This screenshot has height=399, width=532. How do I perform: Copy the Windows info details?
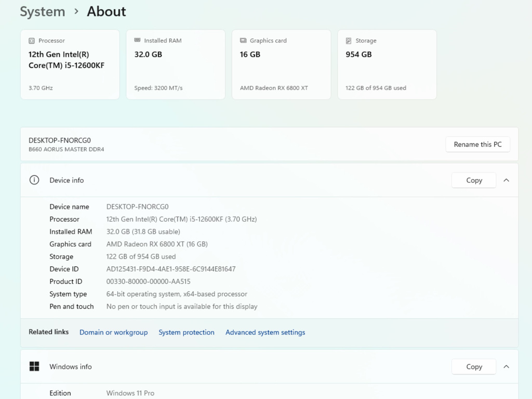point(474,367)
